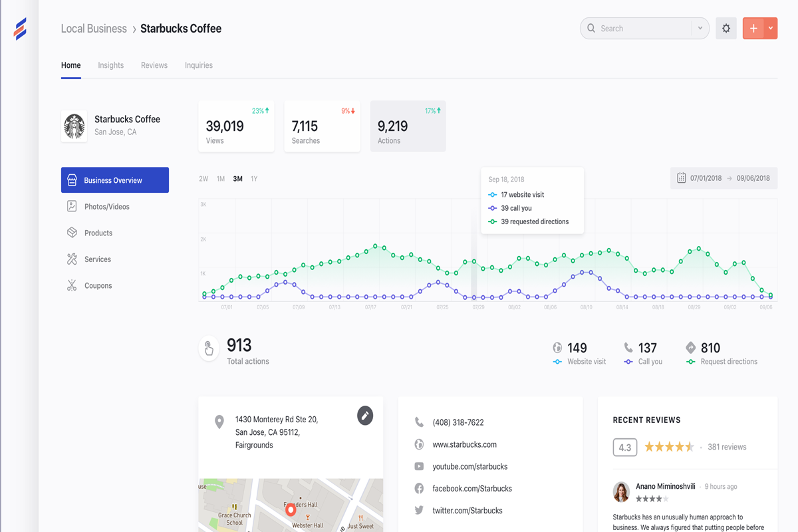Set chart range to 2W
798x532 pixels.
203,179
